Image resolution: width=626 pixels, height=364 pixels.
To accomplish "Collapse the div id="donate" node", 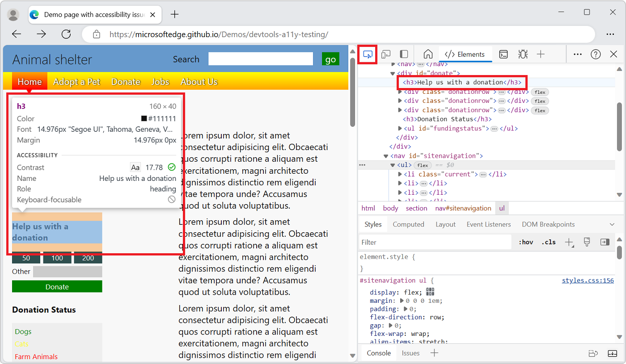I will (x=393, y=73).
